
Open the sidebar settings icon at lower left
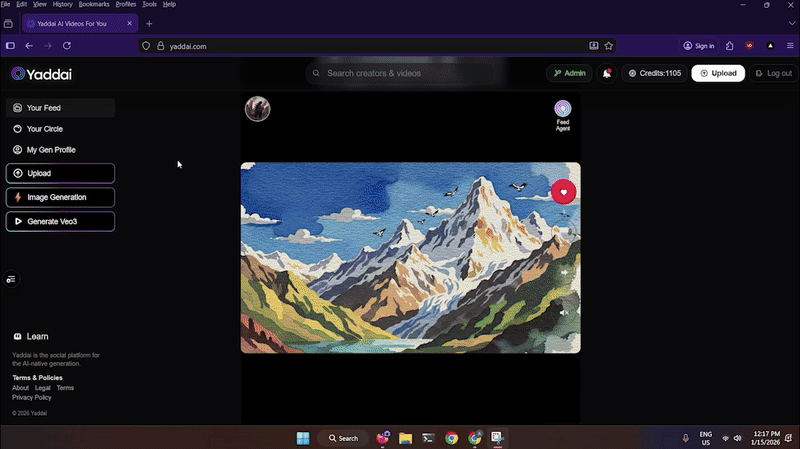pyautogui.click(x=11, y=279)
